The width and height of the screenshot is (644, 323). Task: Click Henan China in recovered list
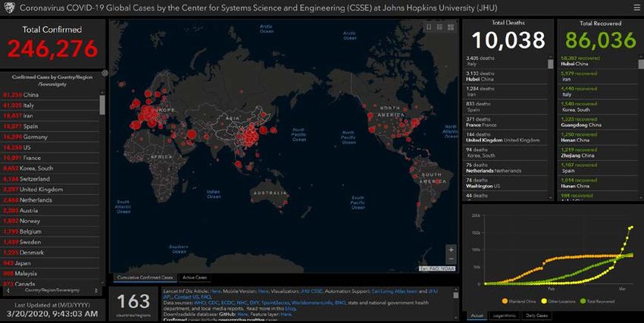[599, 138]
